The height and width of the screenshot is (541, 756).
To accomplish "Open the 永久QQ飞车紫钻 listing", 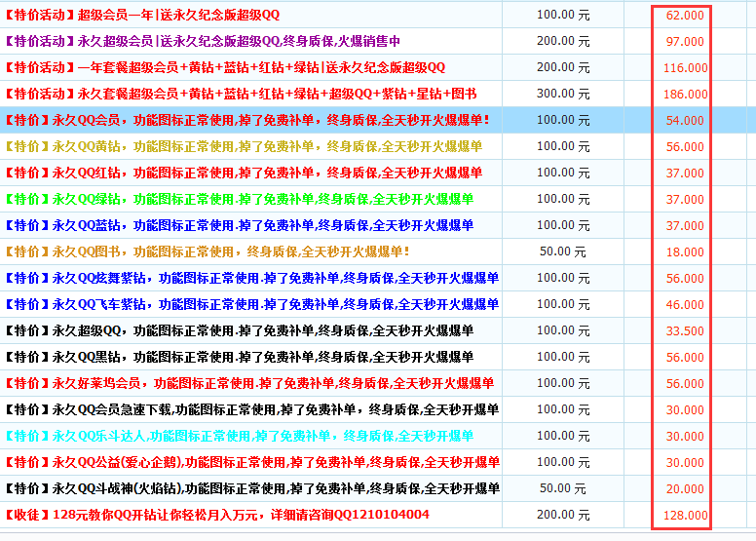I will click(x=252, y=304).
